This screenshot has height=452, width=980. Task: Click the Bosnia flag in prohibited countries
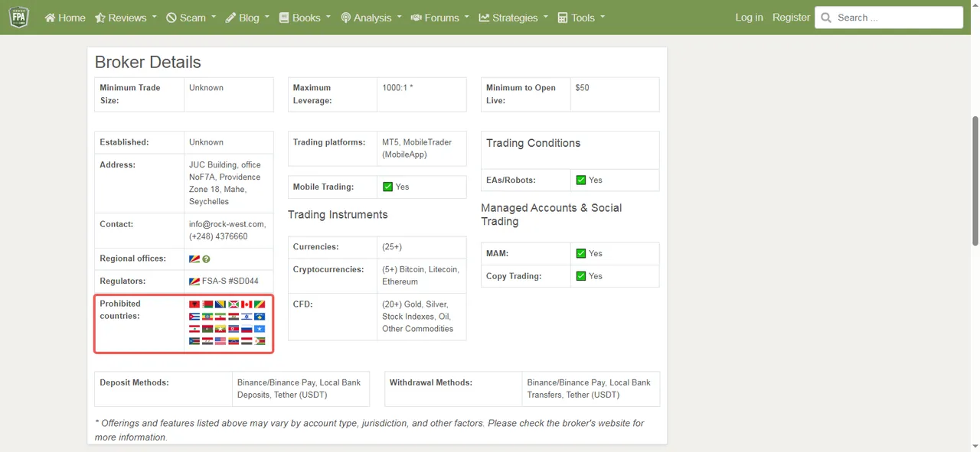coord(220,304)
